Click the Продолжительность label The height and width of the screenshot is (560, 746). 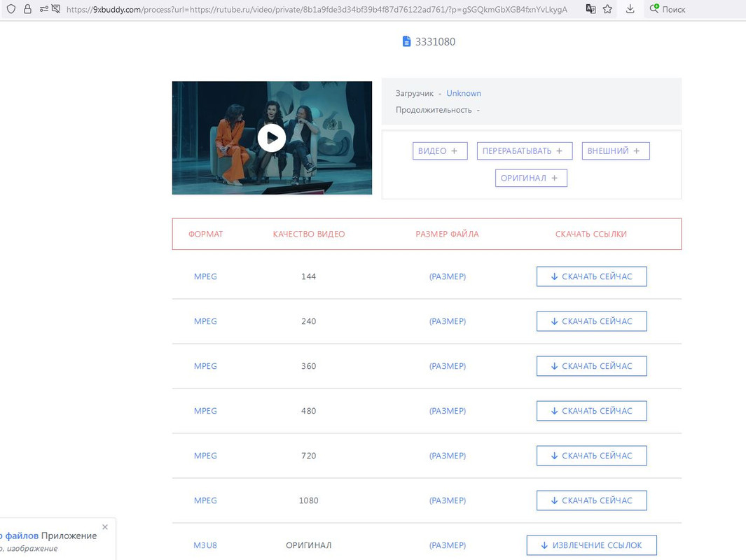tap(434, 110)
